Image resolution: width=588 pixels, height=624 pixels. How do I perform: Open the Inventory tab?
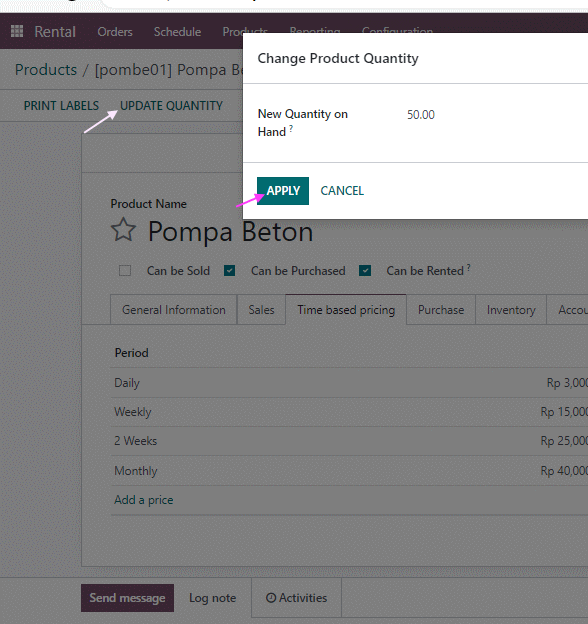pos(511,310)
